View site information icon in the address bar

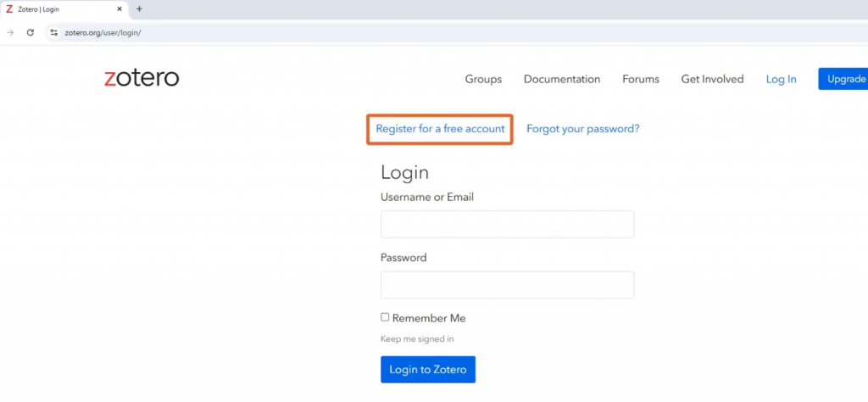point(53,32)
